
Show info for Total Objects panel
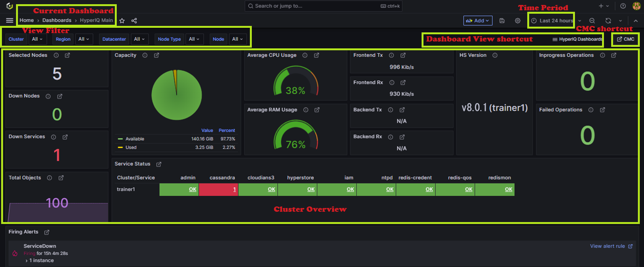point(50,178)
